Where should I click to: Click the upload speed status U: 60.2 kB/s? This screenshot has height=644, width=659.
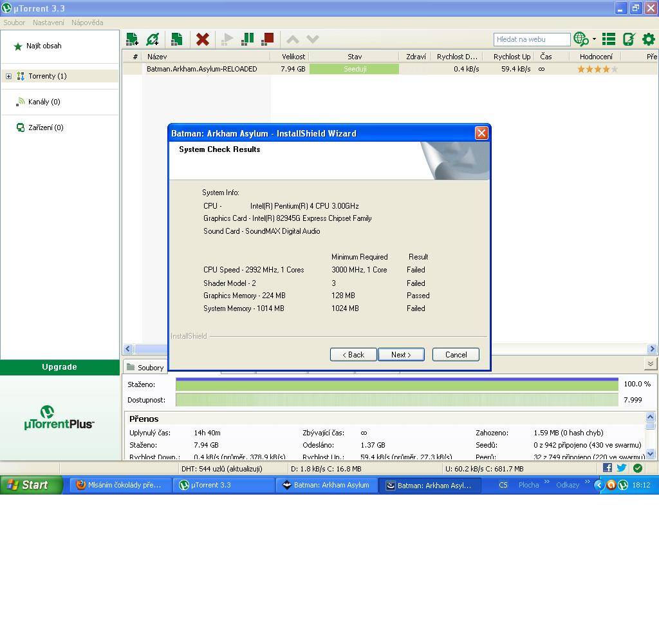(x=484, y=469)
